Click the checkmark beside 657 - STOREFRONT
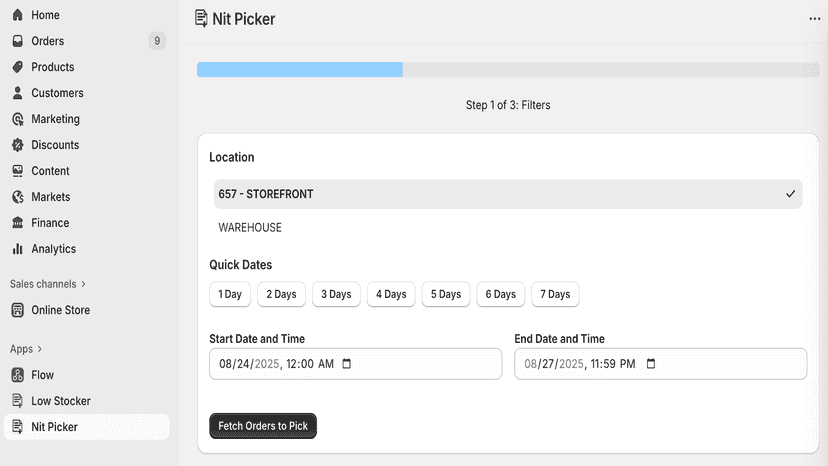The width and height of the screenshot is (828, 466). click(x=790, y=194)
